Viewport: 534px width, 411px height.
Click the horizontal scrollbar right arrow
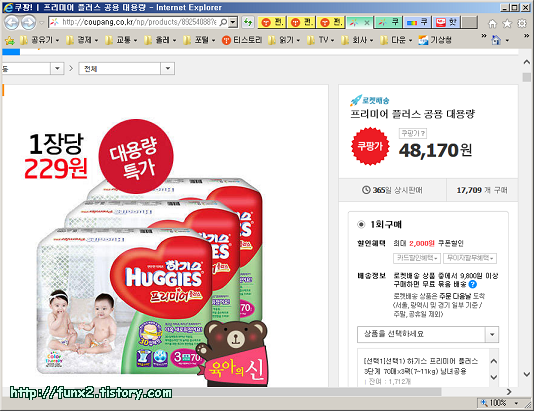[x=509, y=392]
